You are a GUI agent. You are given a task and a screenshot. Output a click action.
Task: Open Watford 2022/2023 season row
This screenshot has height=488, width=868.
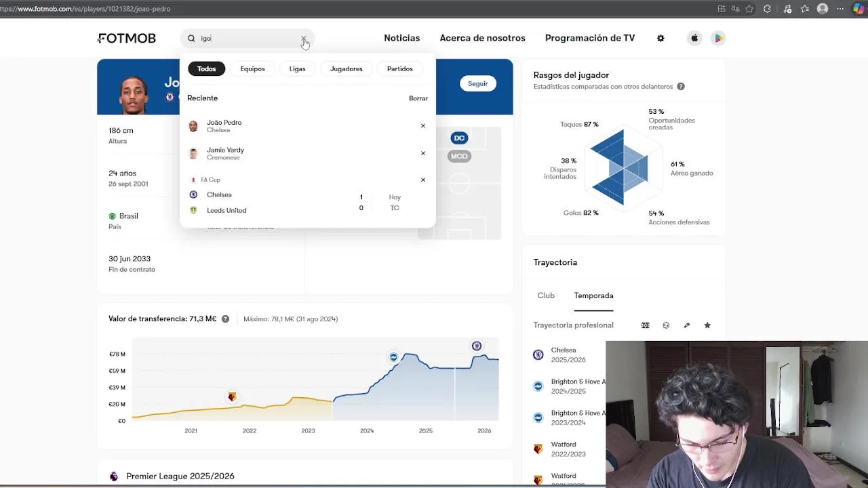569,449
